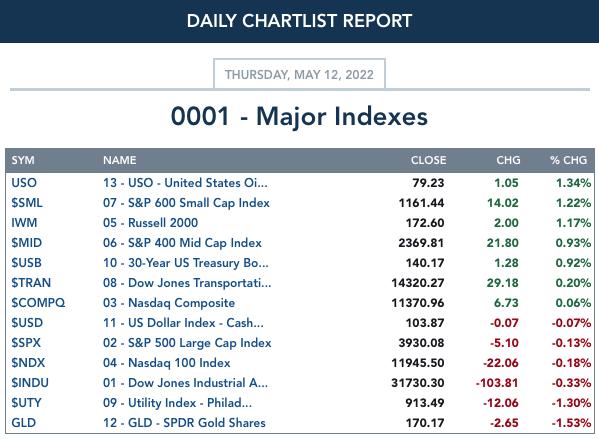The image size is (599, 439).
Task: Sort table by CHG column header
Action: click(508, 160)
